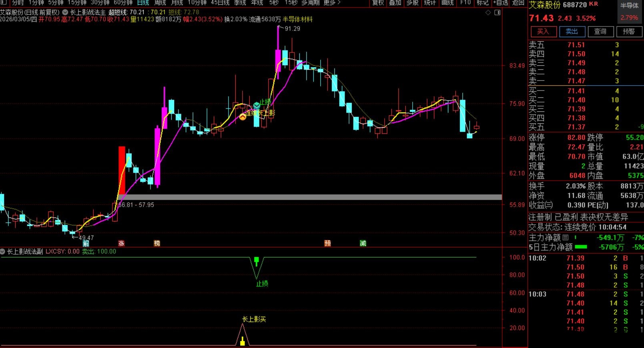644x348 pixels.
Task: Click the red 涨 event marker icon
Action: tap(121, 243)
